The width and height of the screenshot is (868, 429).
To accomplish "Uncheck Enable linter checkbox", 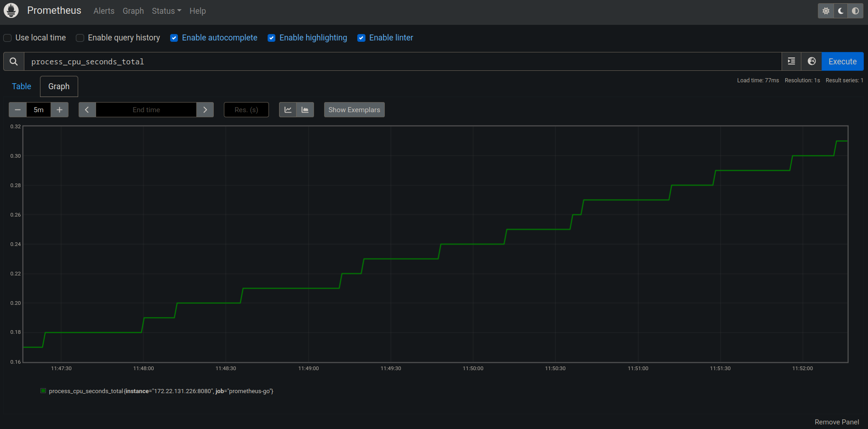I will click(361, 38).
